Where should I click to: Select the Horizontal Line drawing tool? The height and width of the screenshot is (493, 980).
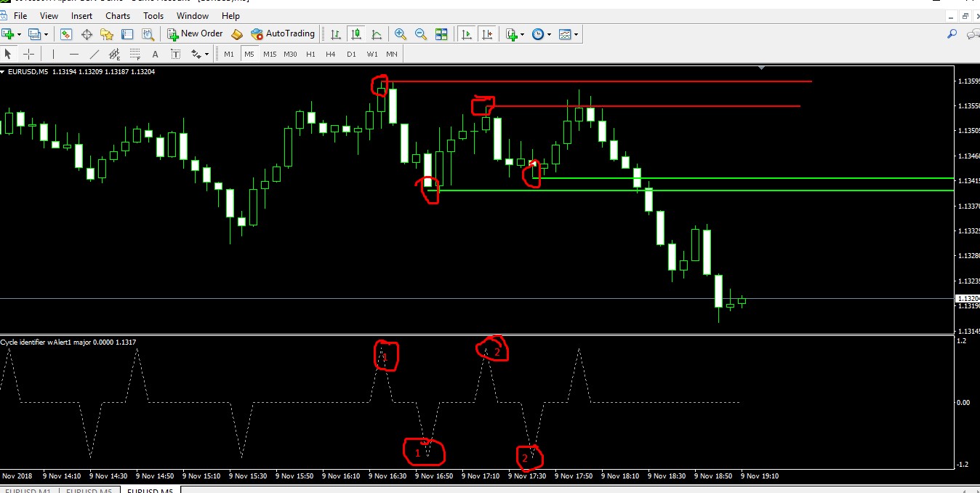[x=73, y=54]
